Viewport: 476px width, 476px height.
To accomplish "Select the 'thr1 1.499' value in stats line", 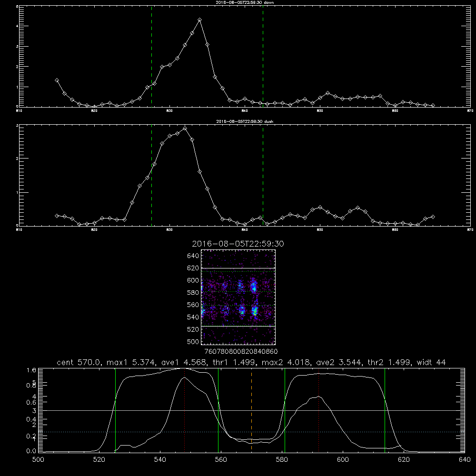I will [235, 362].
